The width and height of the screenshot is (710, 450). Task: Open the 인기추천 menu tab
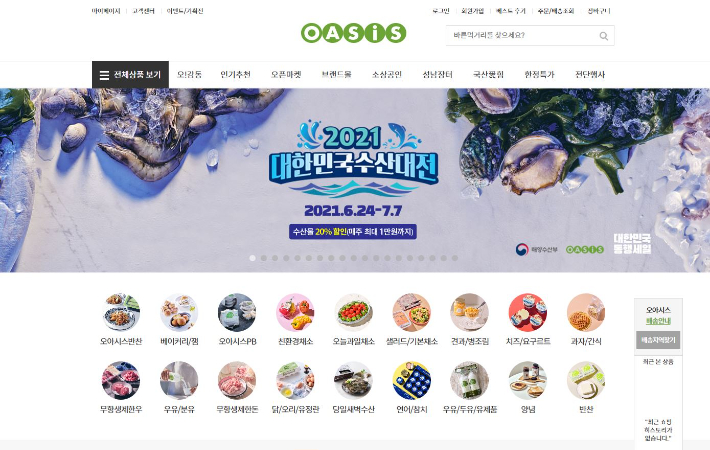235,75
